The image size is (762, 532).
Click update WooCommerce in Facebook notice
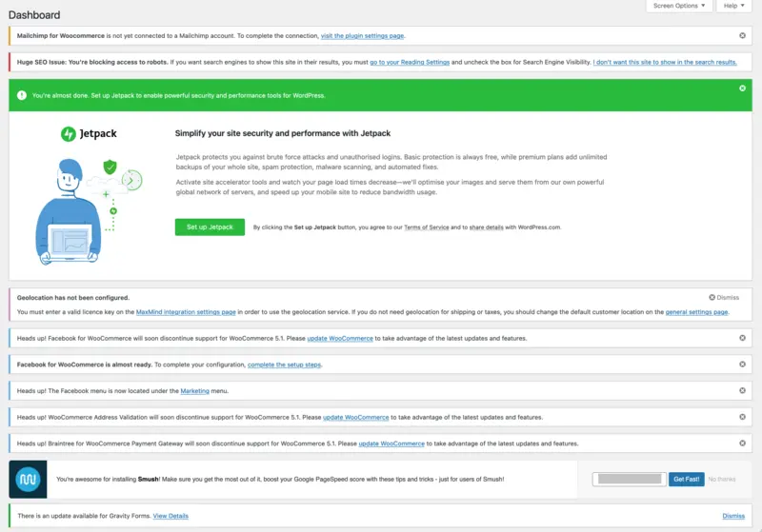click(340, 338)
